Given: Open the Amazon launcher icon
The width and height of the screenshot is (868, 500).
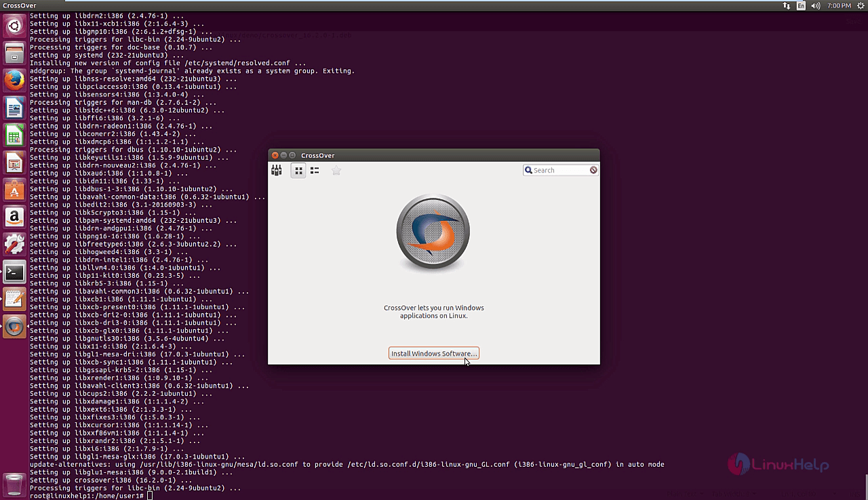Looking at the screenshot, I should pos(15,217).
